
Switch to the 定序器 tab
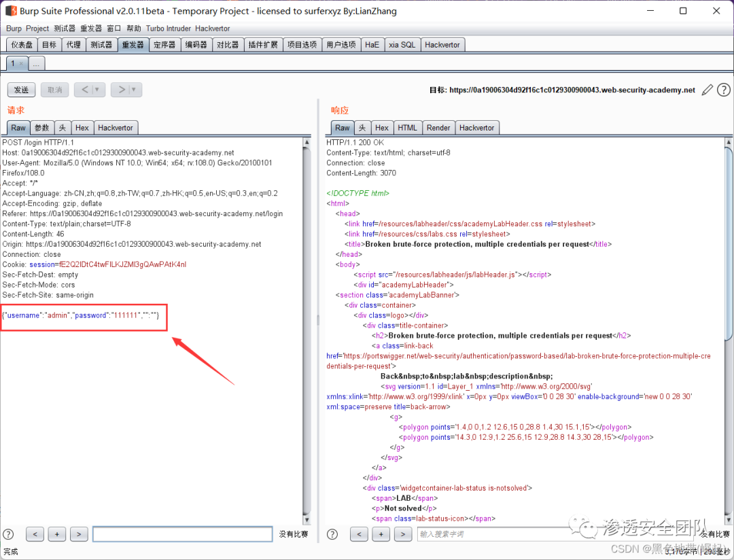click(x=164, y=44)
